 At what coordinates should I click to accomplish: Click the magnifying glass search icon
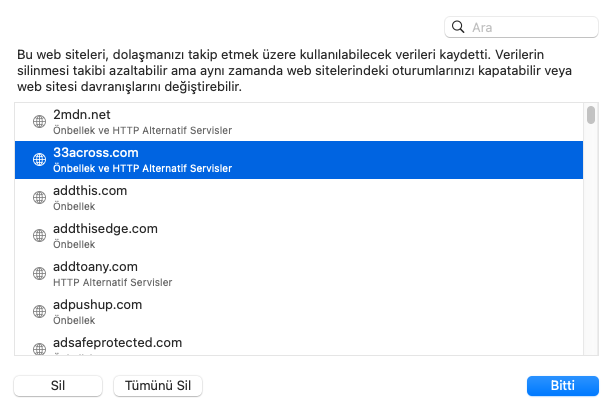point(459,28)
